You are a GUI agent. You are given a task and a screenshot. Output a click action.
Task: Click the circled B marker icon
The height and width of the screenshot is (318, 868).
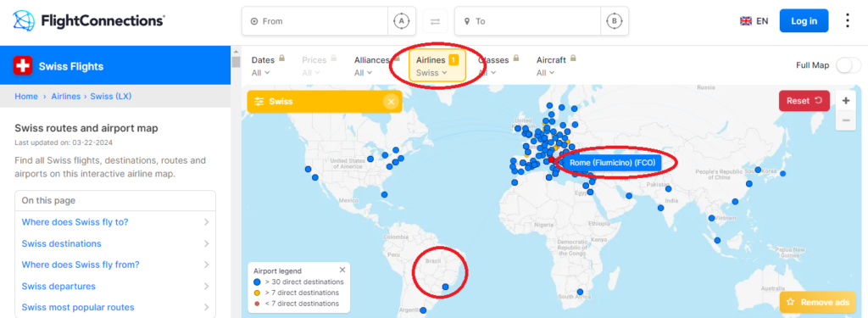(614, 21)
